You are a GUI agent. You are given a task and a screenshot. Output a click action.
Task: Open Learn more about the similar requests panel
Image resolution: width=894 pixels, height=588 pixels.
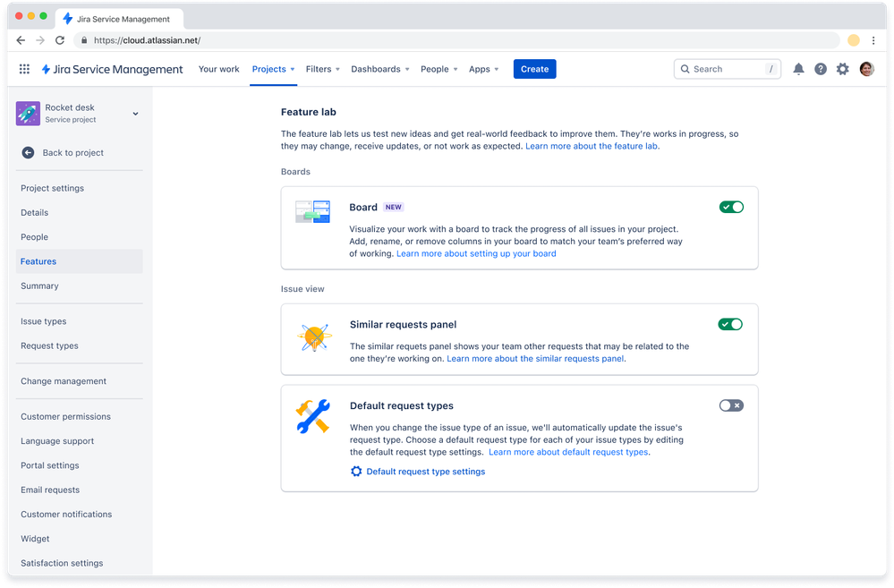pos(535,359)
